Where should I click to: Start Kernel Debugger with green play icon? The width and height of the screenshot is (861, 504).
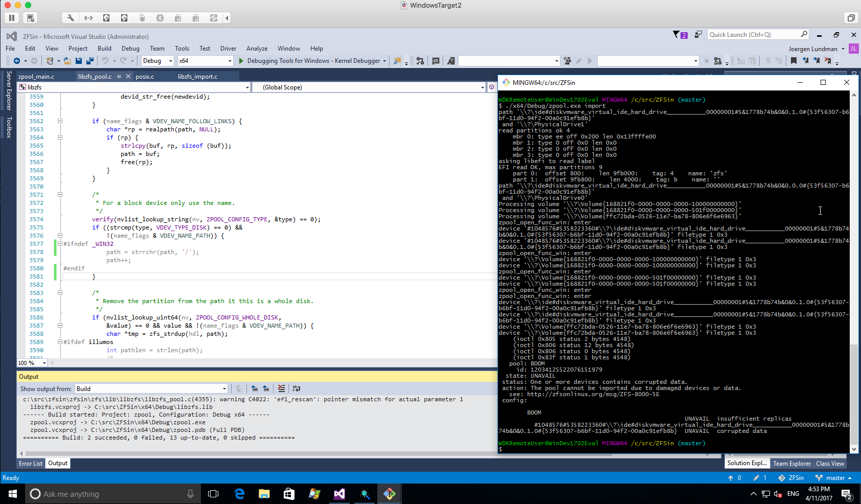pos(241,61)
